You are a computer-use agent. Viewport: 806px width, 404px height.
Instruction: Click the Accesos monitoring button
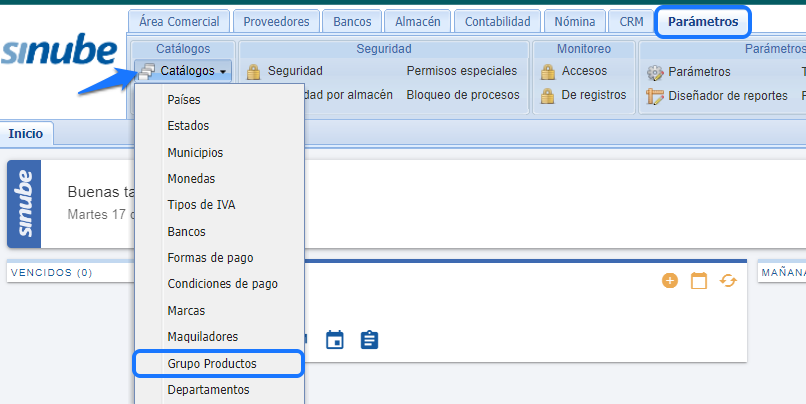coord(574,71)
